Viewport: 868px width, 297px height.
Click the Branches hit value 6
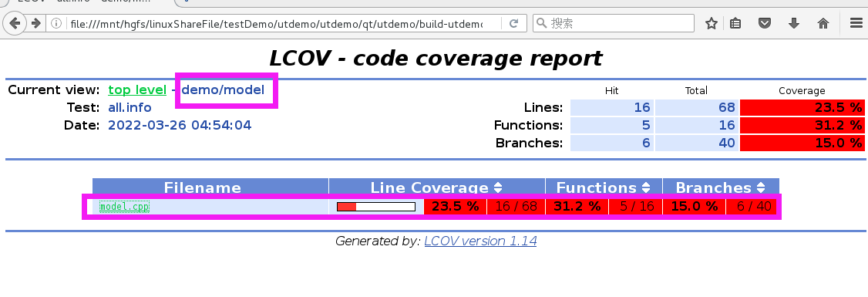coord(612,143)
